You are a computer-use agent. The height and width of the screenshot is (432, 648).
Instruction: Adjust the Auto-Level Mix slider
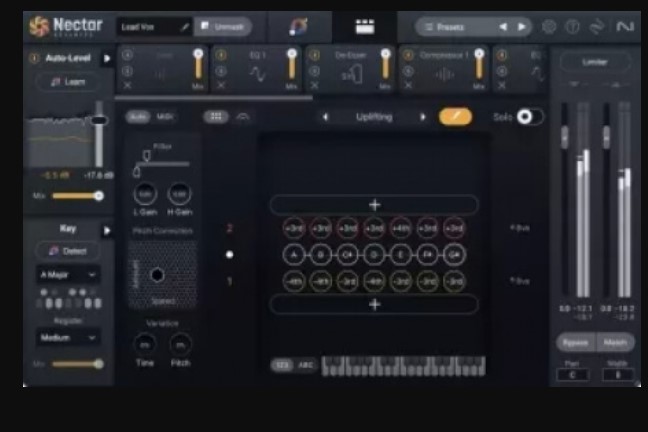pos(78,196)
